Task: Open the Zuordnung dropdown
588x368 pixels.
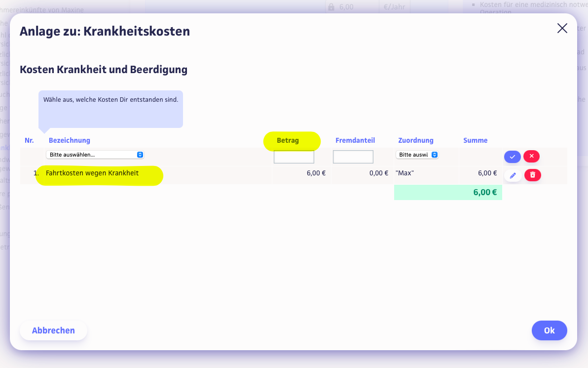Action: [x=417, y=155]
